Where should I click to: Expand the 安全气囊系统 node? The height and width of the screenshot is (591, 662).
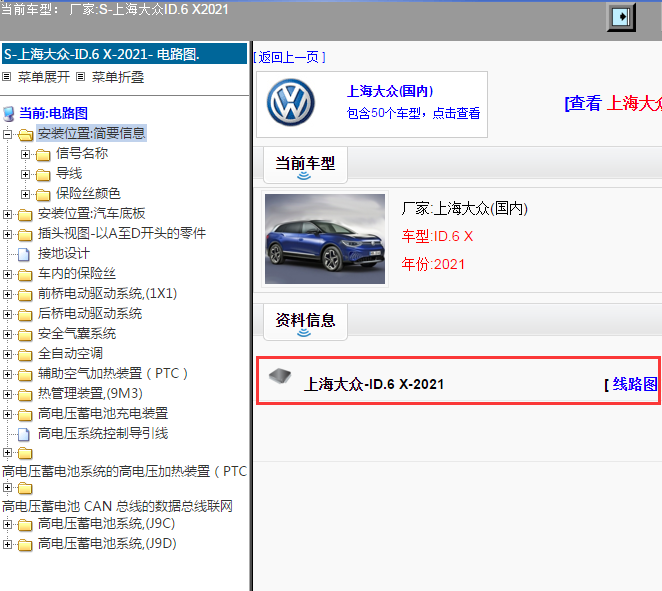click(7, 334)
